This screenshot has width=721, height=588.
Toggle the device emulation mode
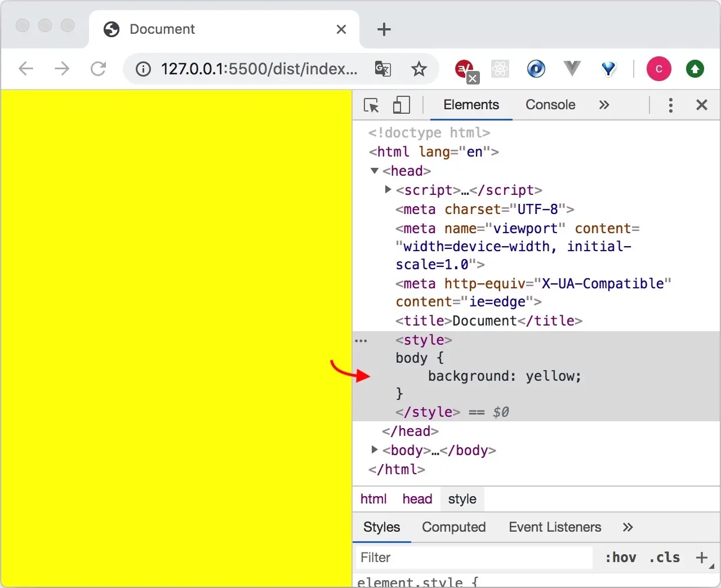(x=401, y=105)
